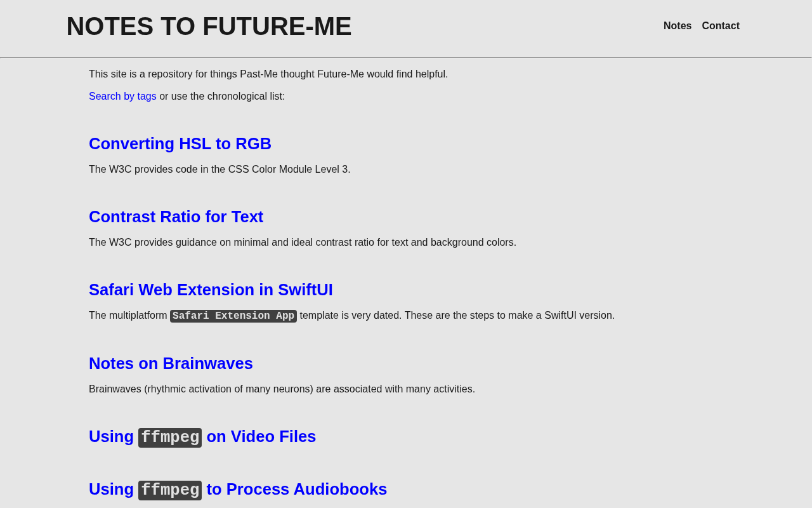Viewport: 812px width, 508px height.
Task: Click the contrast ratio guidance description text
Action: [303, 243]
